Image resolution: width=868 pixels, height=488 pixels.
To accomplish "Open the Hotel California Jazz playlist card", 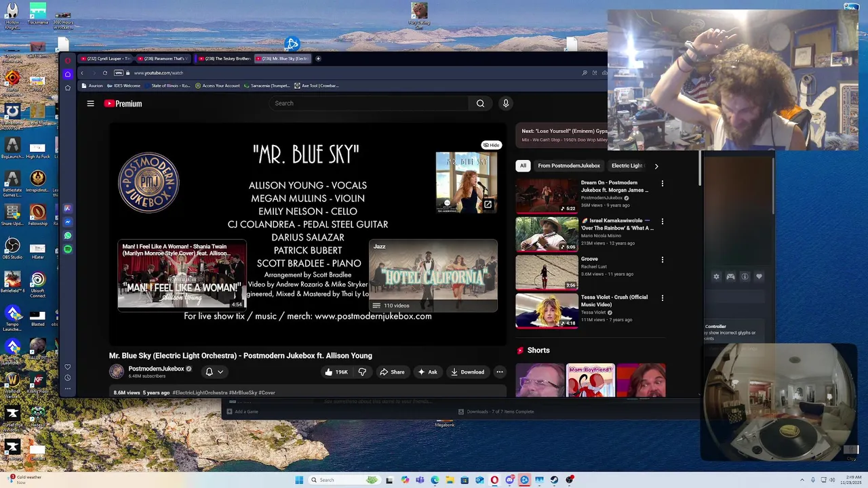I will 433,274.
